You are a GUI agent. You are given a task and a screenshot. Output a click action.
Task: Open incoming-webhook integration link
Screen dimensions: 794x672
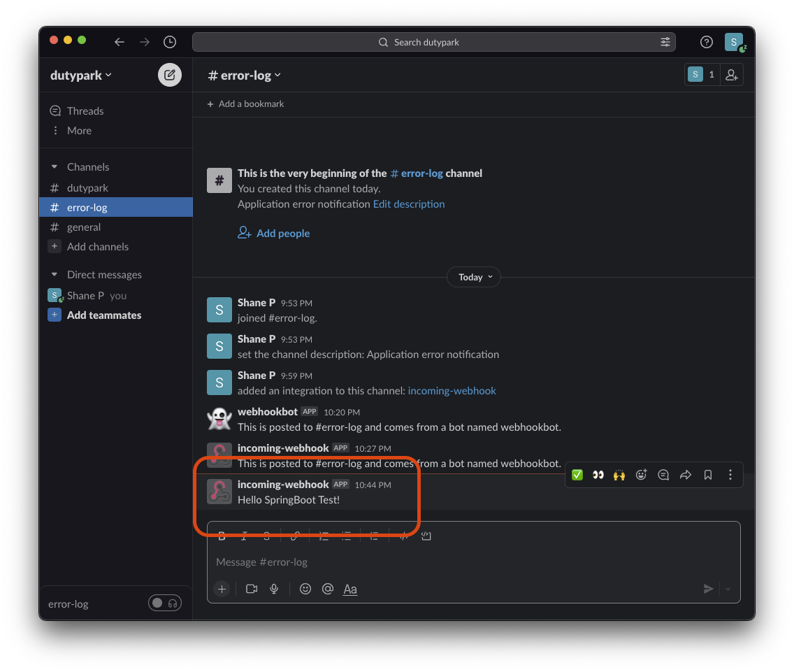[x=452, y=391]
